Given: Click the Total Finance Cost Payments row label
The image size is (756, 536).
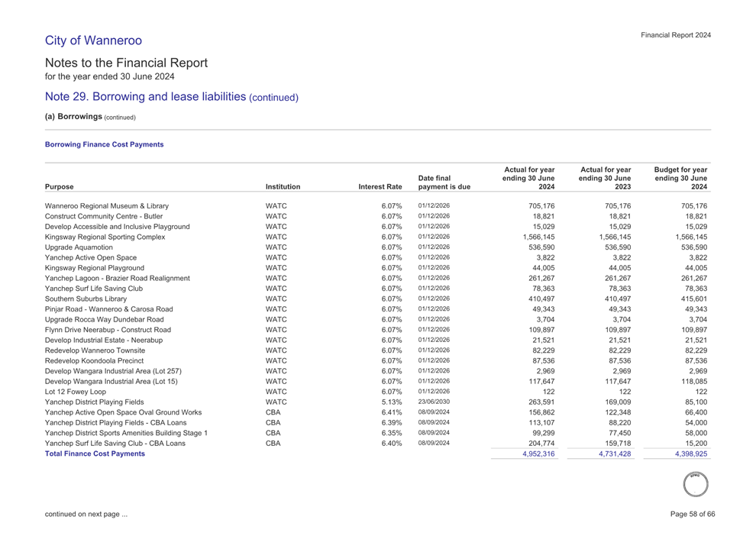Looking at the screenshot, I should click(95, 454).
